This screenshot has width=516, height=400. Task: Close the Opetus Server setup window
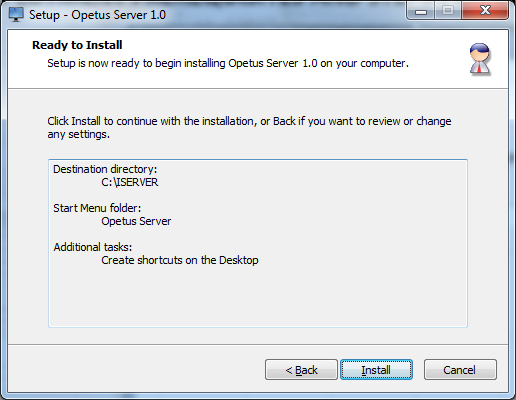tap(485, 11)
